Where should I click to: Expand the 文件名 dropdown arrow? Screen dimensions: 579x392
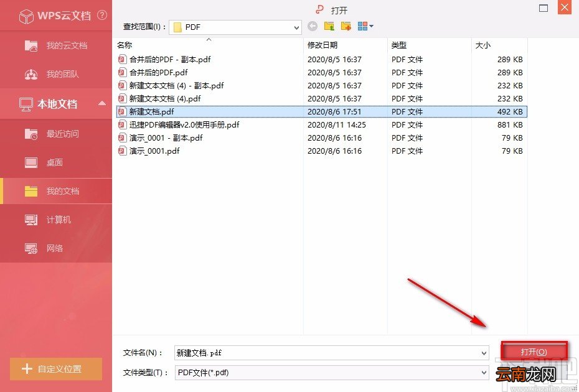pos(484,353)
